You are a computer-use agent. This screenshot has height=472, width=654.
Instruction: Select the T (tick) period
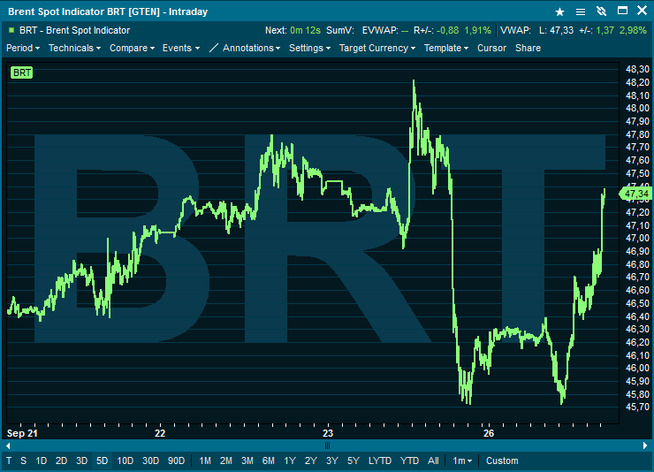9,461
